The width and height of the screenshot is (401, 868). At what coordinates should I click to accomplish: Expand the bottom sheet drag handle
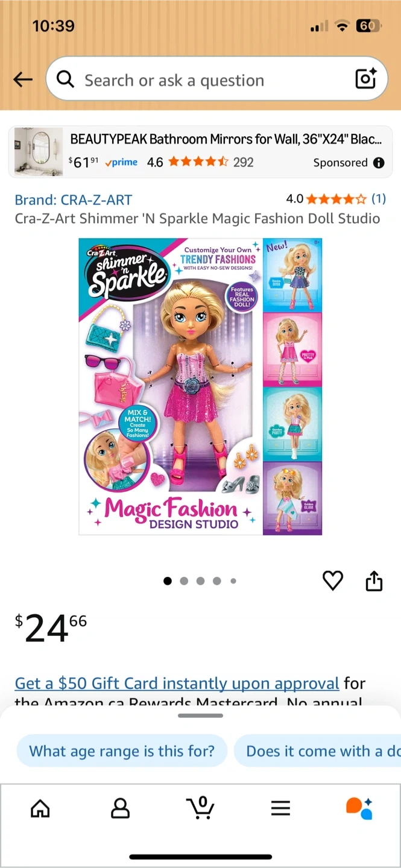point(201,715)
